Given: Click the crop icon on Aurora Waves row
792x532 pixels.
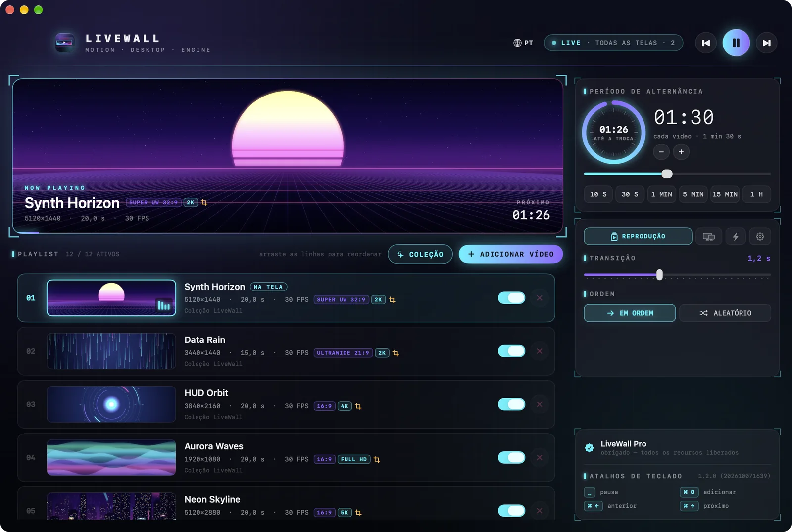Looking at the screenshot, I should (377, 460).
